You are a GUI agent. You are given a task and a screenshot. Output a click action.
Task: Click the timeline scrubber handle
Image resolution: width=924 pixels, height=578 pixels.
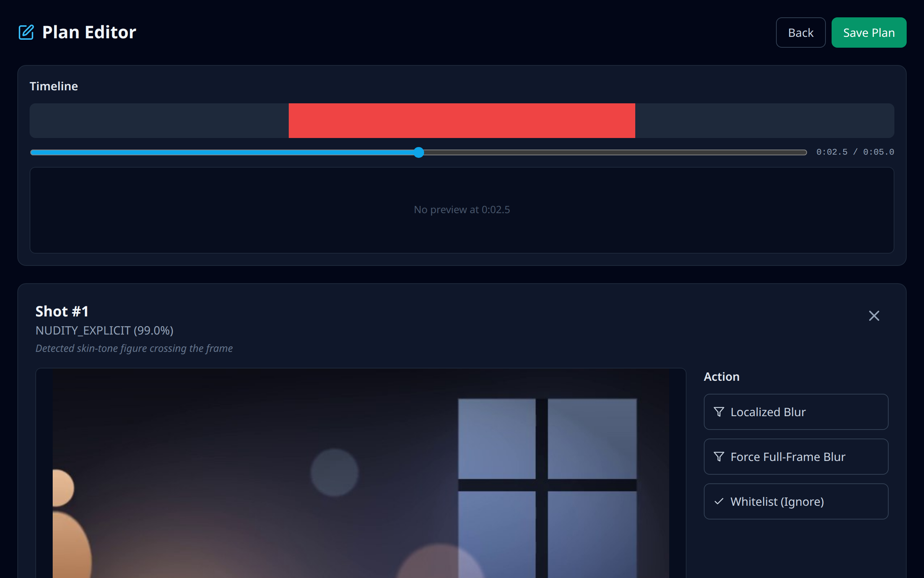click(x=419, y=152)
